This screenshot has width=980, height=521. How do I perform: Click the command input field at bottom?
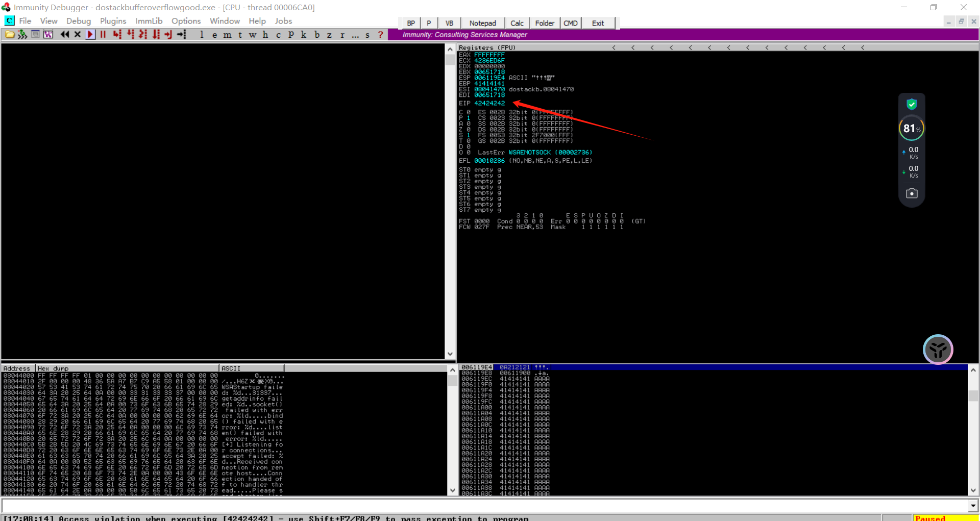click(485, 506)
